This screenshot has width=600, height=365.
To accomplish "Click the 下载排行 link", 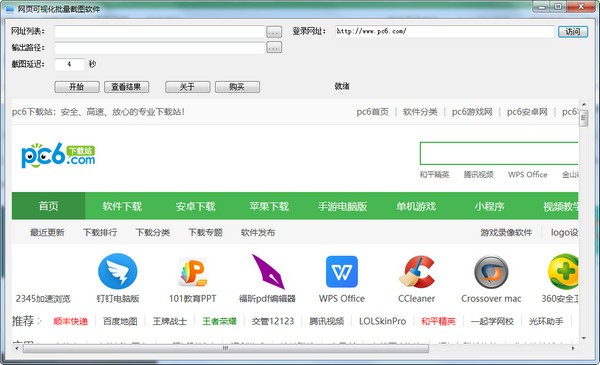I will [100, 232].
